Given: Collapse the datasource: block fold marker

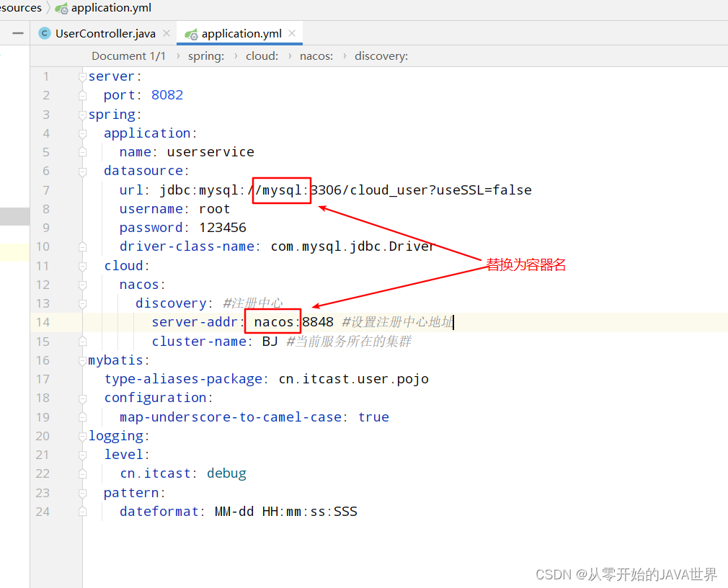Looking at the screenshot, I should tap(83, 171).
